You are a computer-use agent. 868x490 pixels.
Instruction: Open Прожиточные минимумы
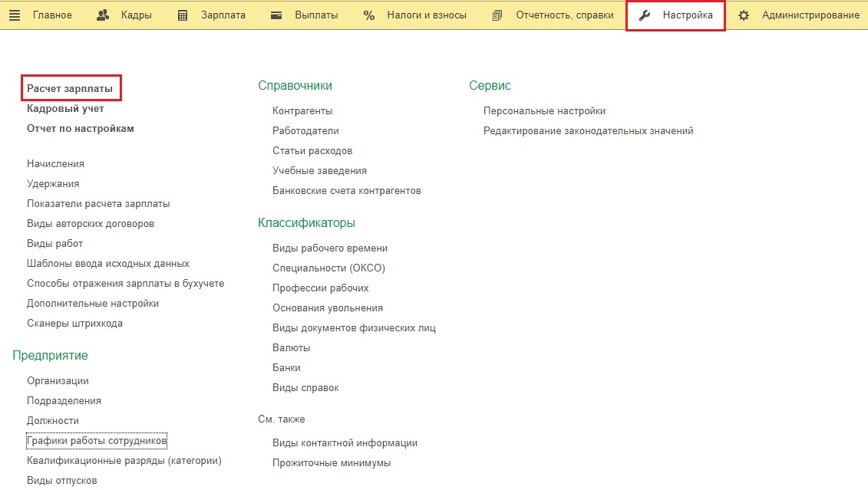pyautogui.click(x=332, y=462)
